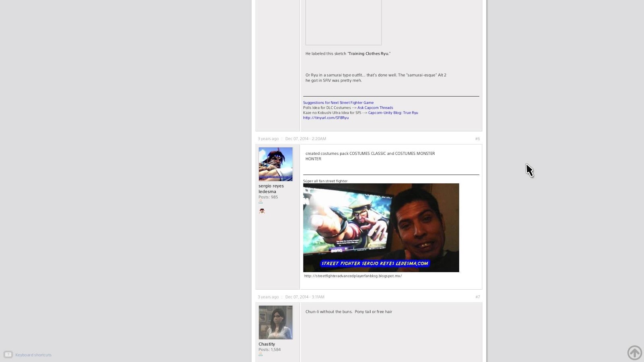Click the 'Súper all fan street fighter' signature text
644x362 pixels.
click(x=325, y=181)
